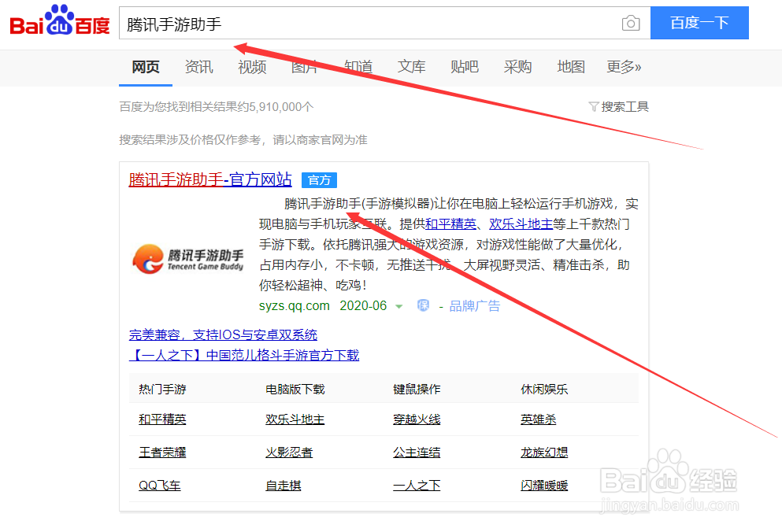The image size is (782, 532).
Task: Open the 和平精英 link in description
Action: click(450, 224)
